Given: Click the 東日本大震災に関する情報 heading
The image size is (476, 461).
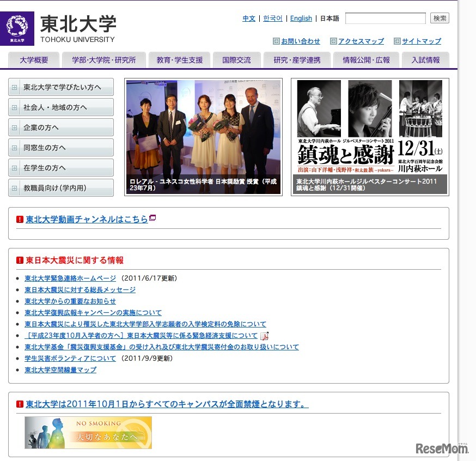Looking at the screenshot, I should pyautogui.click(x=75, y=260).
